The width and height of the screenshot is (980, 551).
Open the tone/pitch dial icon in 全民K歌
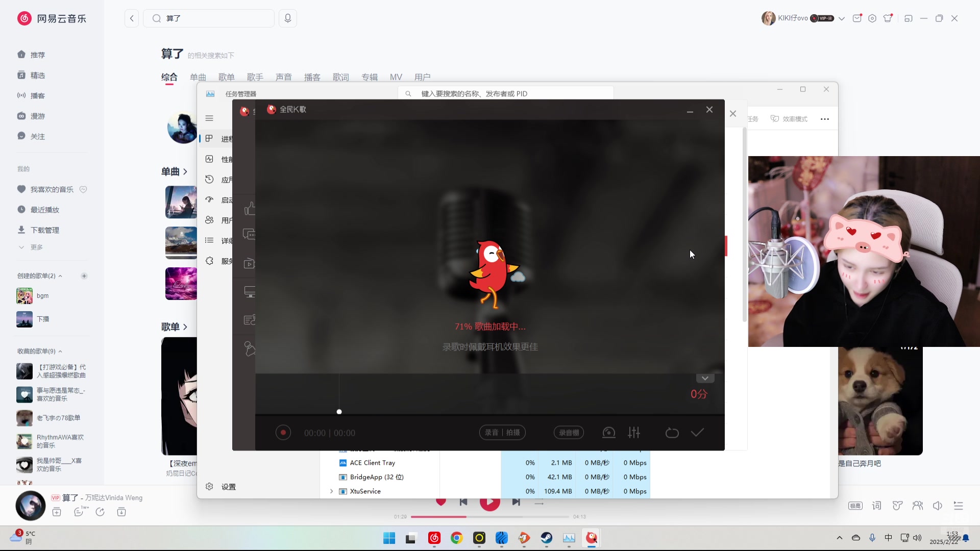pyautogui.click(x=608, y=433)
